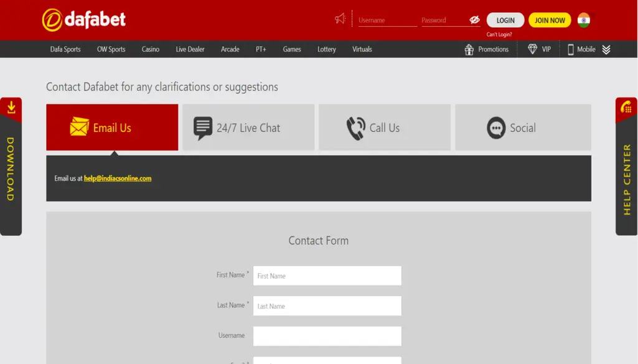Click the Mobile phone icon

click(570, 50)
